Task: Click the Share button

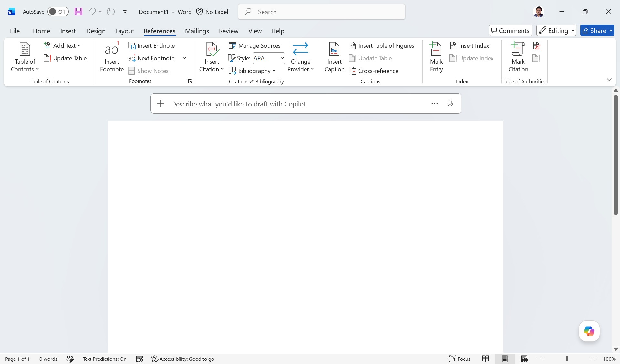Action: point(597,30)
